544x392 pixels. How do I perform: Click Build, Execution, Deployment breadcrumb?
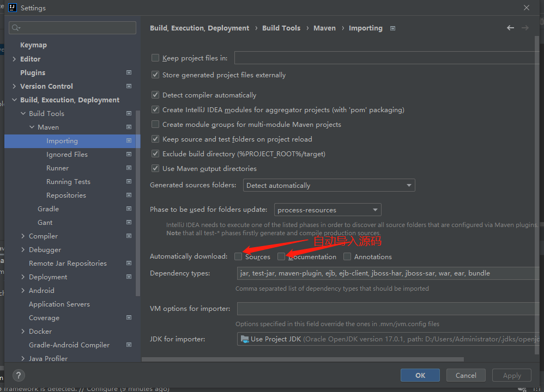(x=200, y=28)
